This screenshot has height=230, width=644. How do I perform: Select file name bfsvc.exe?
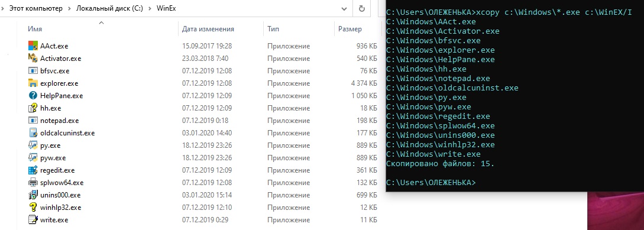click(54, 70)
